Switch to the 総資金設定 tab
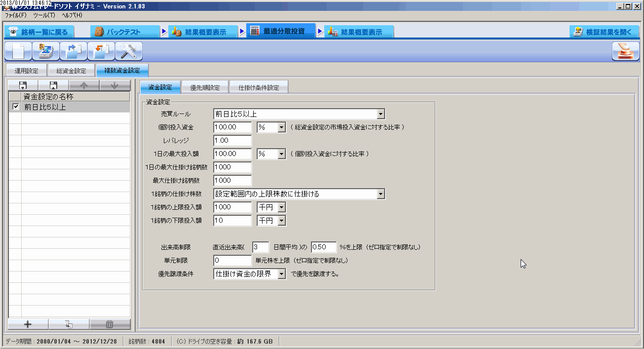644x349 pixels. point(71,71)
